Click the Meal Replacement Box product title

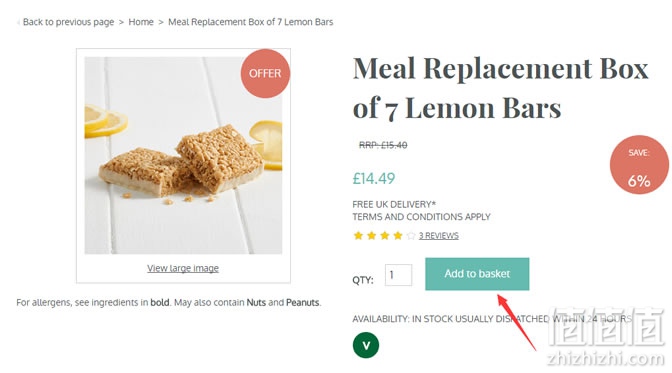click(x=501, y=88)
